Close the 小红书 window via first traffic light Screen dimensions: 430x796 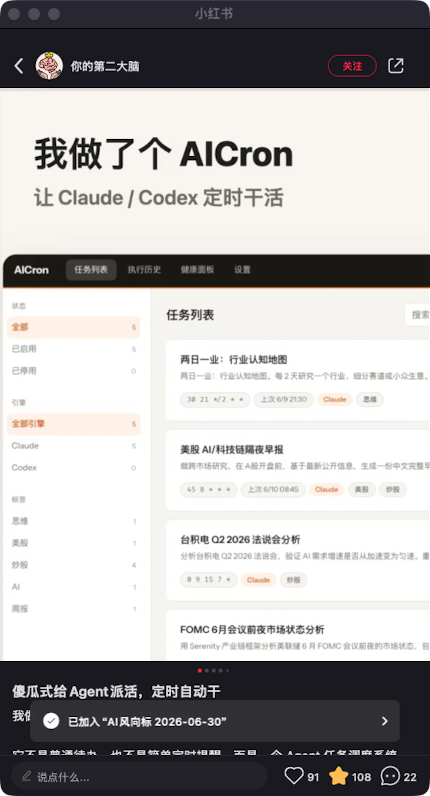(x=14, y=14)
